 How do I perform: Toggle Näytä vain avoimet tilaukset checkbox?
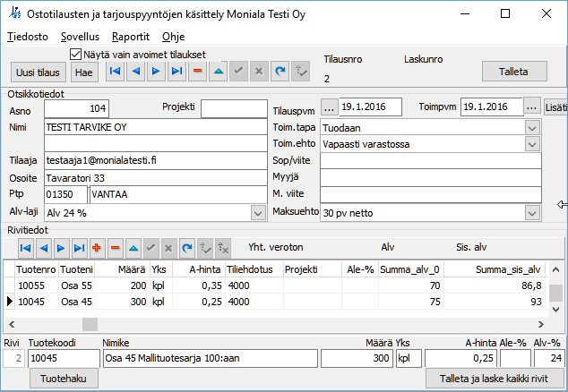pyautogui.click(x=76, y=54)
